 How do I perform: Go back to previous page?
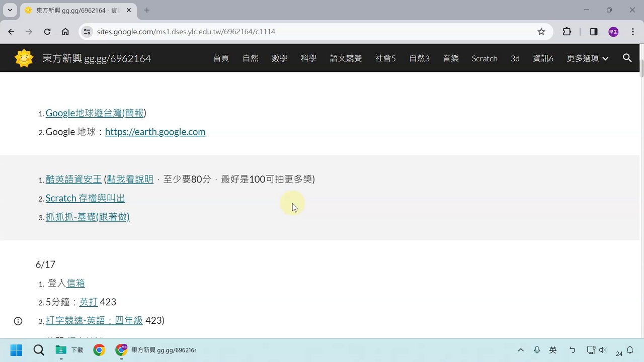pyautogui.click(x=11, y=32)
